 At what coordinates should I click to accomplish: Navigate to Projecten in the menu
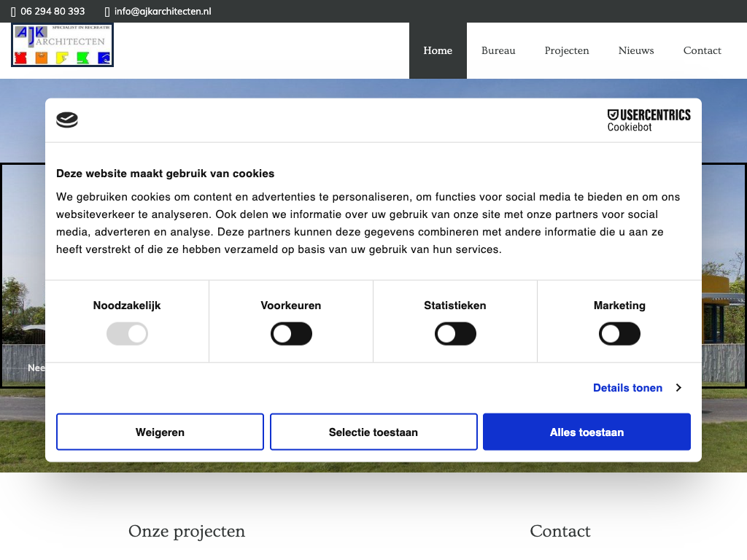pyautogui.click(x=567, y=50)
